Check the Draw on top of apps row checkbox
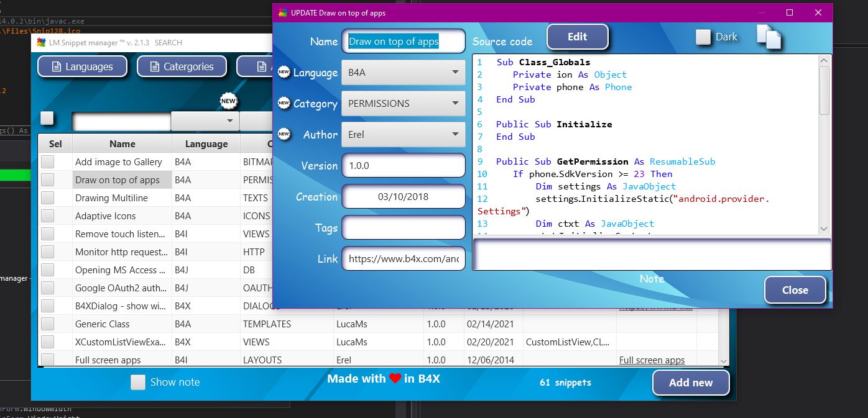This screenshot has width=868, height=418. [x=48, y=180]
